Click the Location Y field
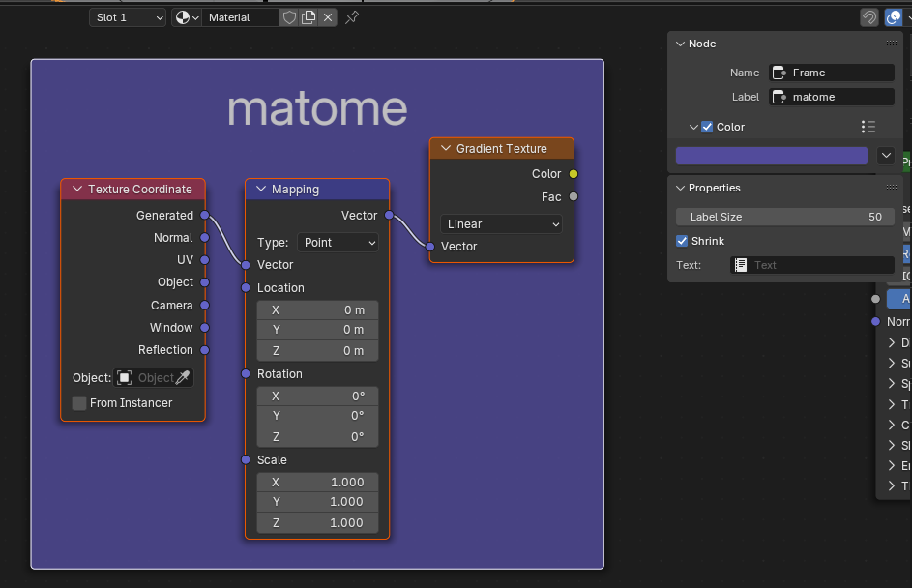Screen dimensions: 912x588 click(x=317, y=330)
